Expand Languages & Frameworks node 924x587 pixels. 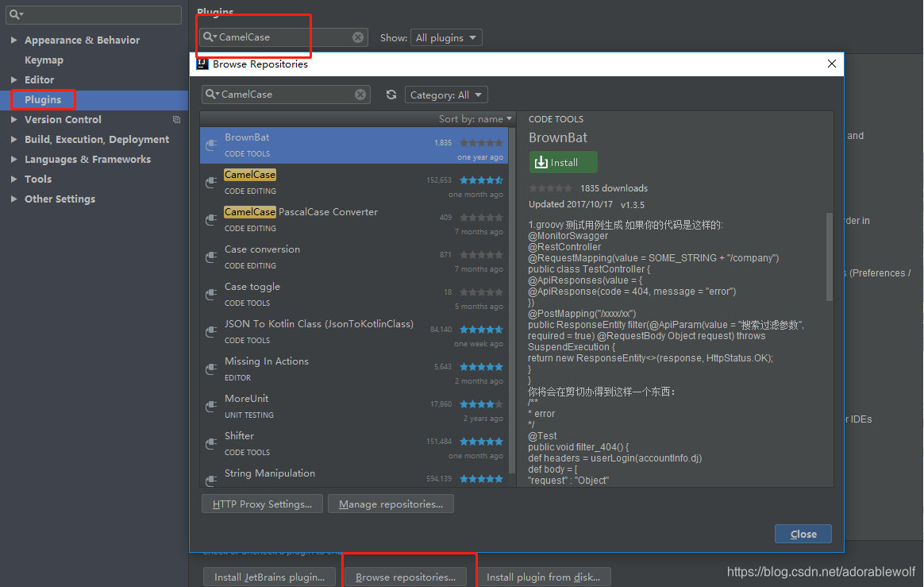(13, 160)
